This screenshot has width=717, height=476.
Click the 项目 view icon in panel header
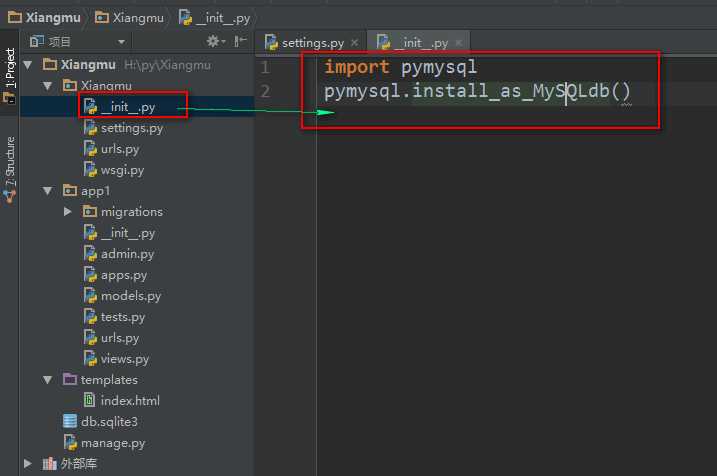coord(37,41)
